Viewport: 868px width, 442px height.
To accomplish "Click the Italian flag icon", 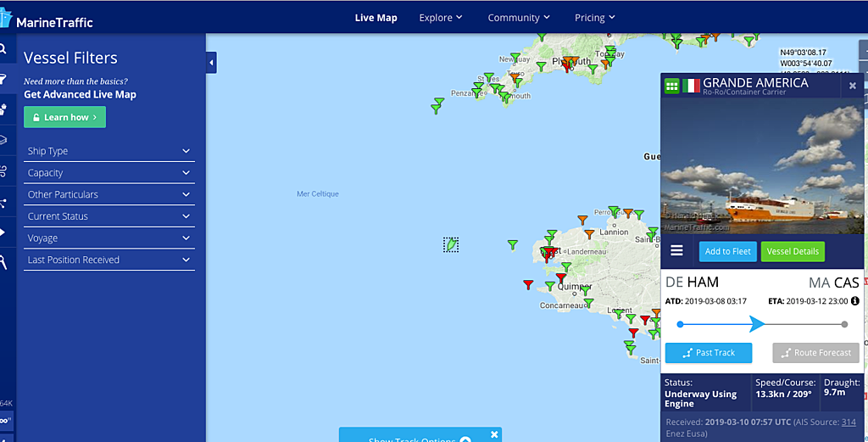I will tap(691, 86).
